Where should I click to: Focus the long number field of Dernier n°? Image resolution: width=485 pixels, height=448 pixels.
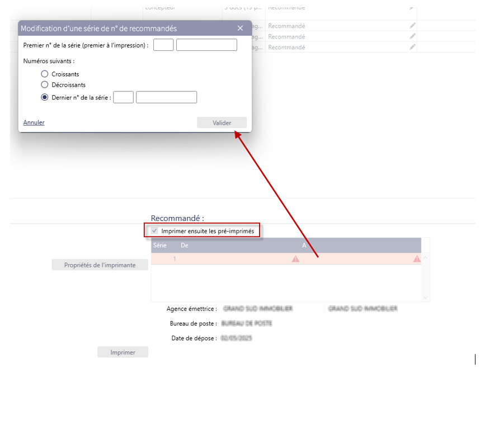(166, 97)
